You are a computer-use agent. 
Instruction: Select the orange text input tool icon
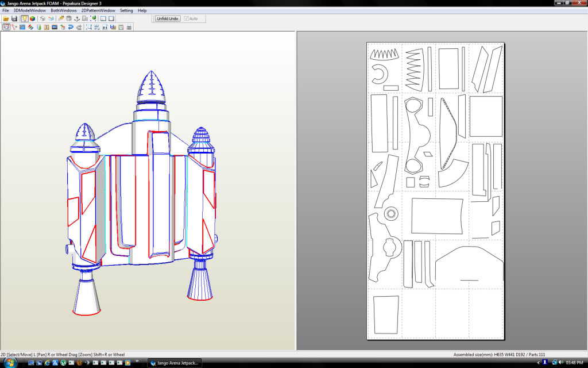pyautogui.click(x=47, y=27)
